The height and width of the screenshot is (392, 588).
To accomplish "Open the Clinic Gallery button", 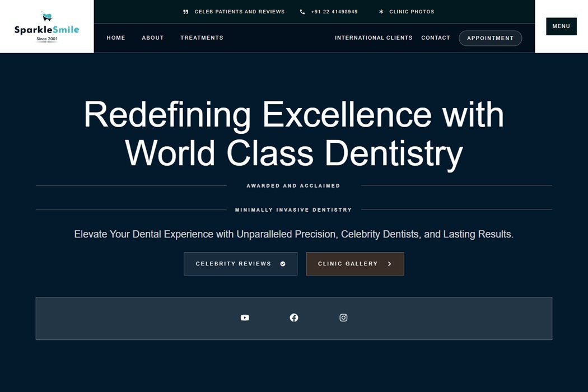I will point(348,264).
